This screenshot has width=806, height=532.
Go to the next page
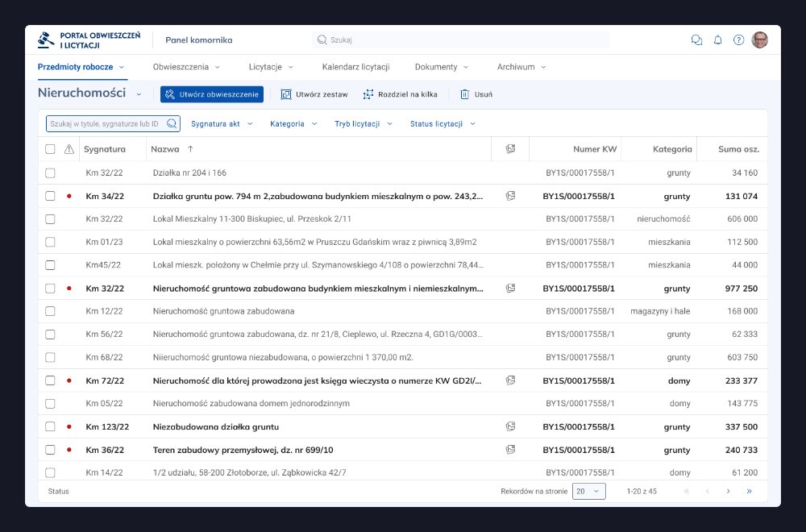[x=728, y=492]
